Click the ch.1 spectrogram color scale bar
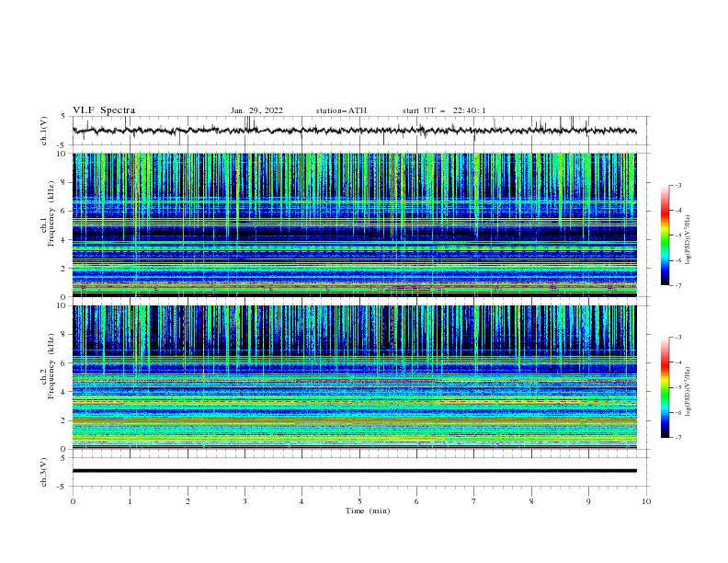 pos(665,236)
